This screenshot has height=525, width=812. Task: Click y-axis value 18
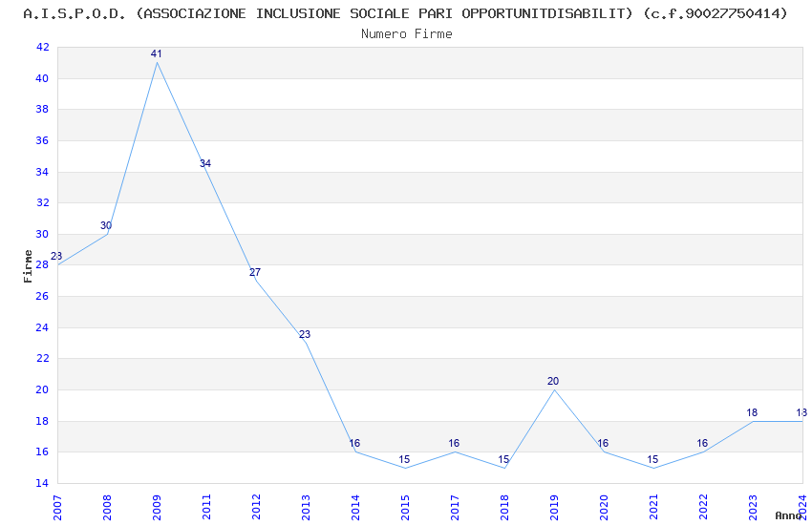tap(42, 421)
